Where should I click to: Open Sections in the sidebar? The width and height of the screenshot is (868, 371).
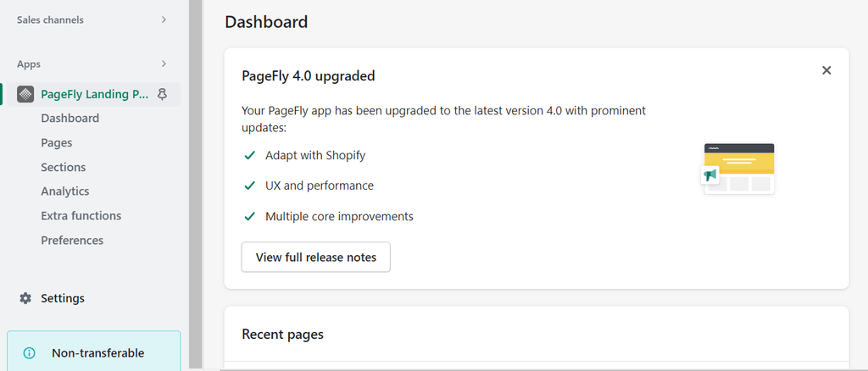click(x=64, y=168)
